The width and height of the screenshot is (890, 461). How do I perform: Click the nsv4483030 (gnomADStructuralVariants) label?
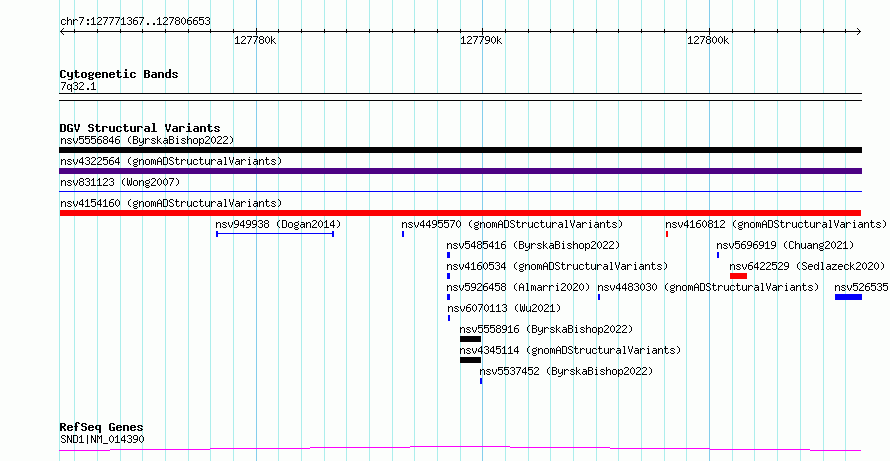point(708,287)
